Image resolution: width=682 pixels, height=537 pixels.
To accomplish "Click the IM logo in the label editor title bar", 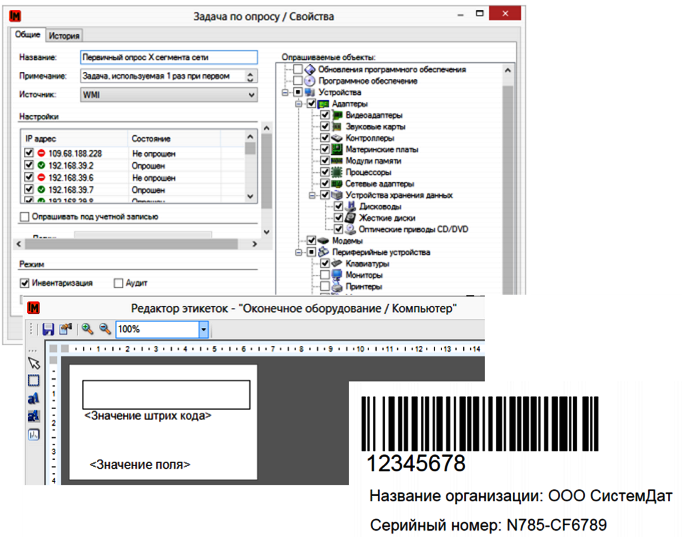I will coord(33,308).
